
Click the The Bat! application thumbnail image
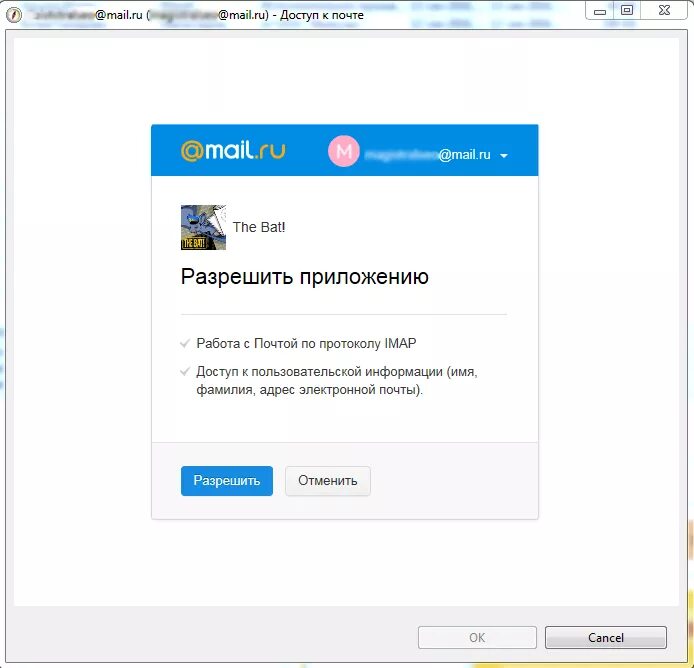[203, 227]
